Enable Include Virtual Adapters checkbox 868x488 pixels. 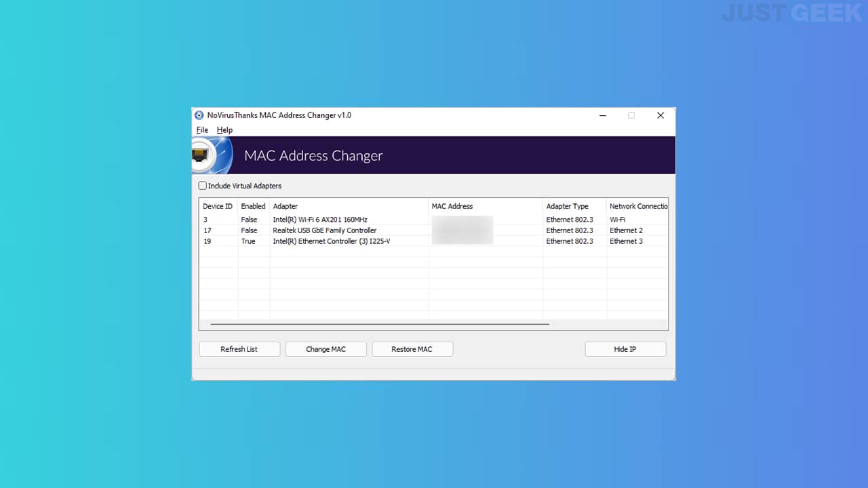pyautogui.click(x=202, y=186)
